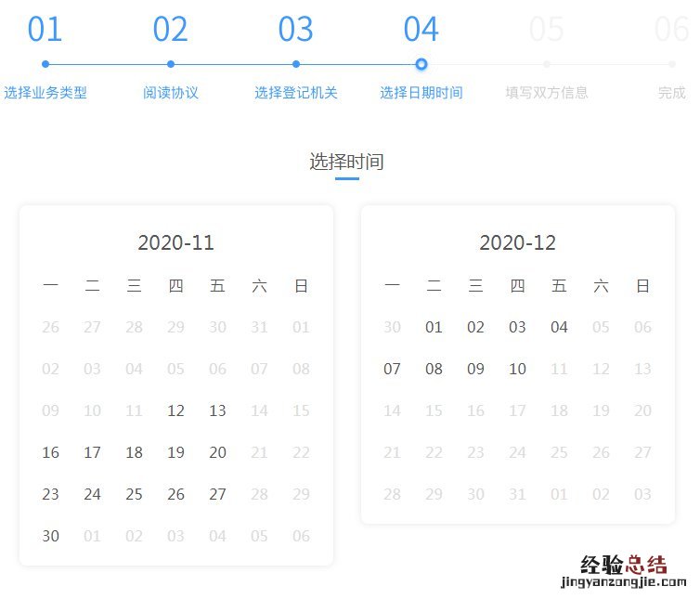Select December 04 in 2020-12 calendar
Viewport: 700px width, 599px height.
pyautogui.click(x=559, y=327)
